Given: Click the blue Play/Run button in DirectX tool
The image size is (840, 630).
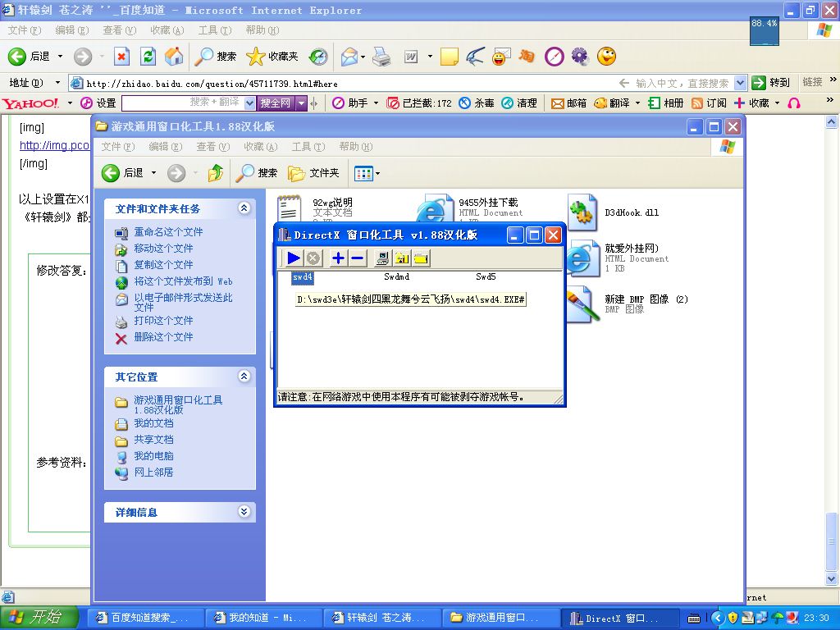Looking at the screenshot, I should 294,258.
